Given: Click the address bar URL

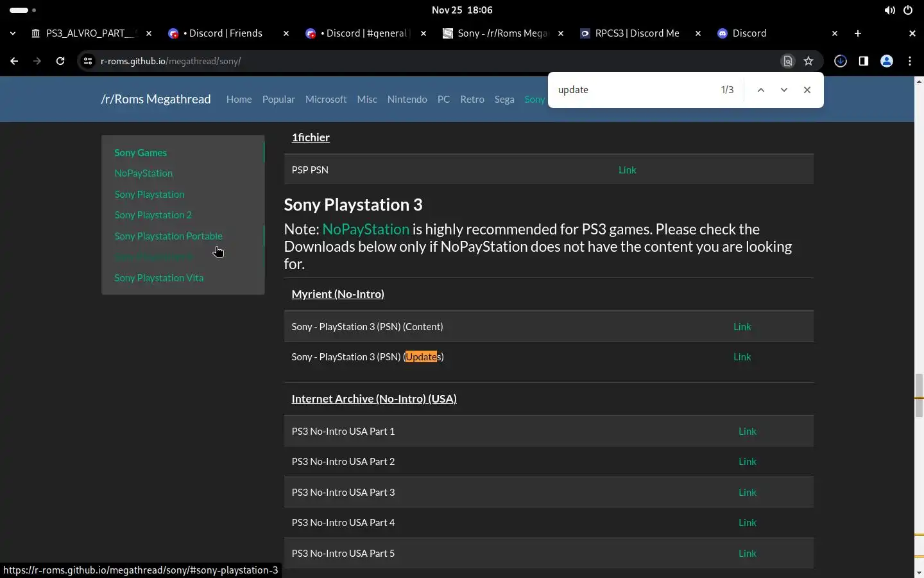Looking at the screenshot, I should point(171,61).
